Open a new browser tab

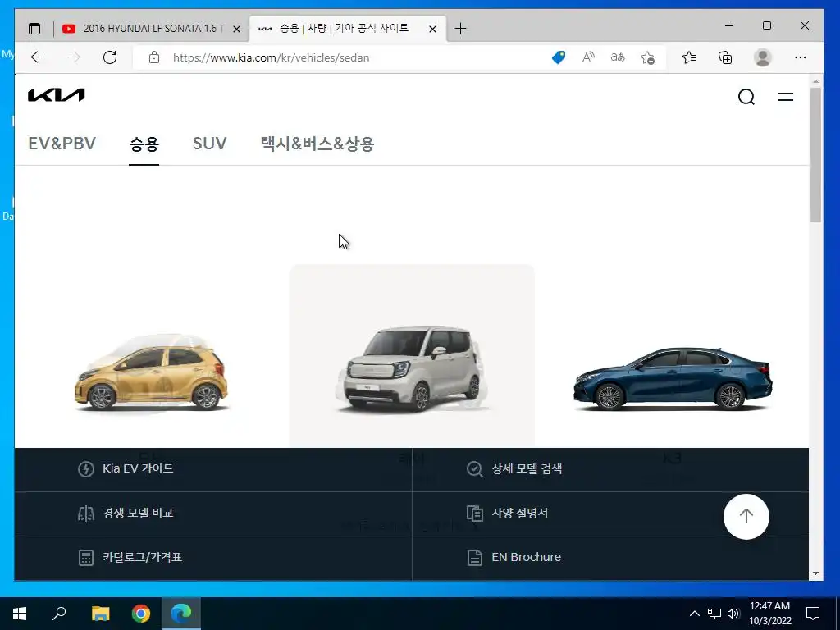coord(460,29)
